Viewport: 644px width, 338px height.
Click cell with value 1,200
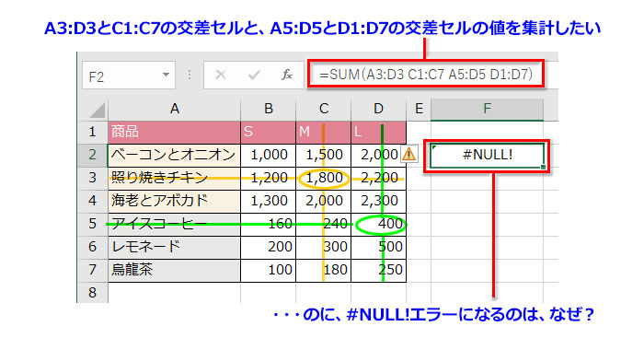(269, 178)
